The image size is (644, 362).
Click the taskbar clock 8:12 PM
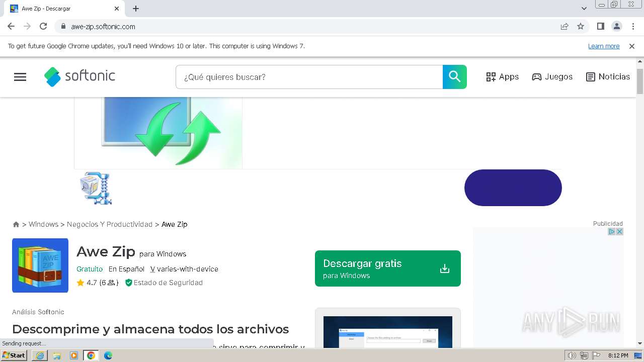[618, 355]
